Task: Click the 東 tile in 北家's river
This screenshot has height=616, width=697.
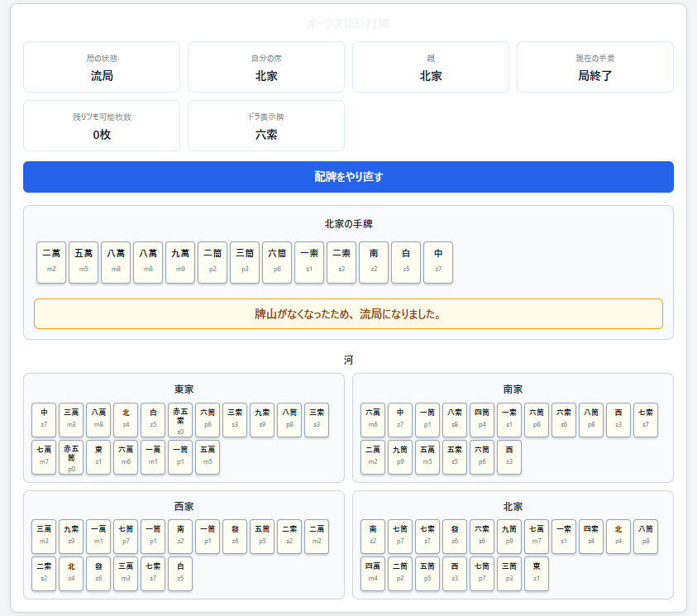Action: pyautogui.click(x=537, y=574)
